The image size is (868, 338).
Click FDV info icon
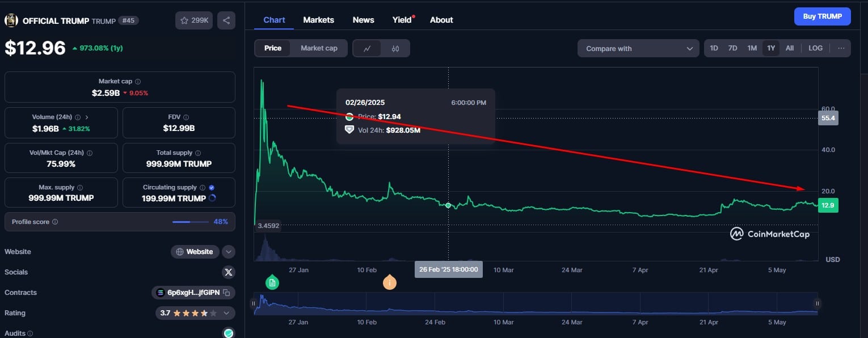tap(186, 117)
